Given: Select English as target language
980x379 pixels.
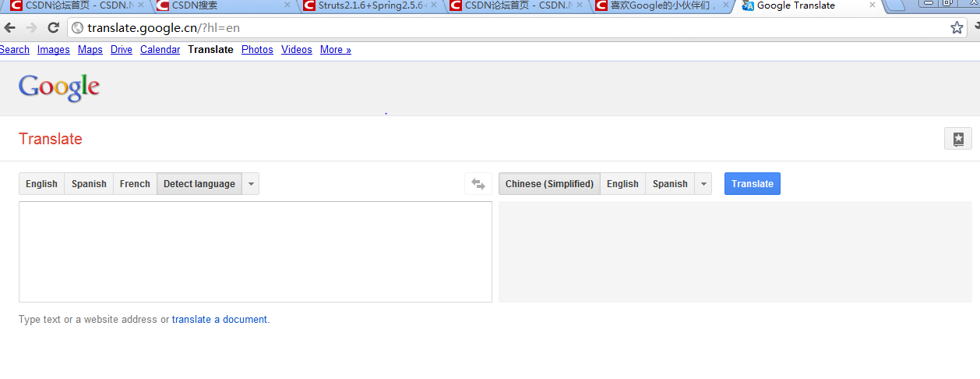Looking at the screenshot, I should [622, 184].
